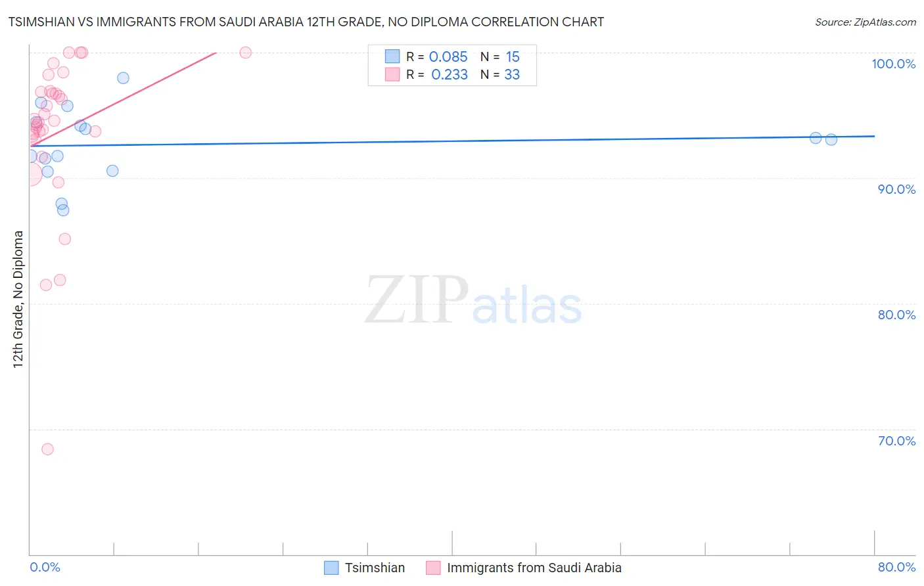Click the 12th Grade, No Diploma axis title
The image size is (924, 586).
[18, 299]
